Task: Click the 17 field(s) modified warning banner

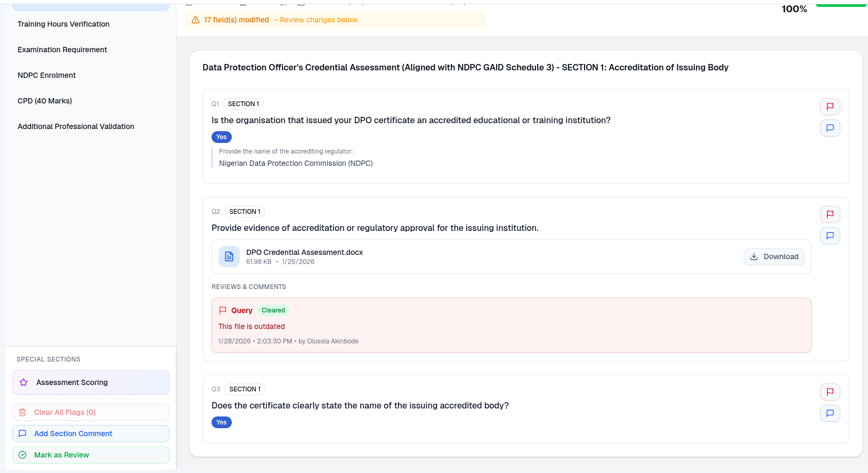Action: (335, 20)
